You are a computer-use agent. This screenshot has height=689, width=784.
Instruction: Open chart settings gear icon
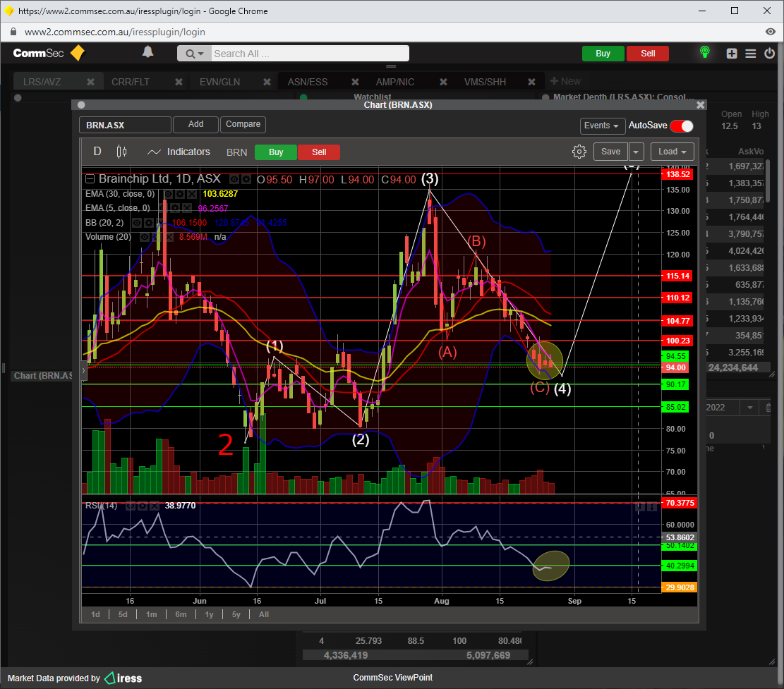click(x=579, y=152)
